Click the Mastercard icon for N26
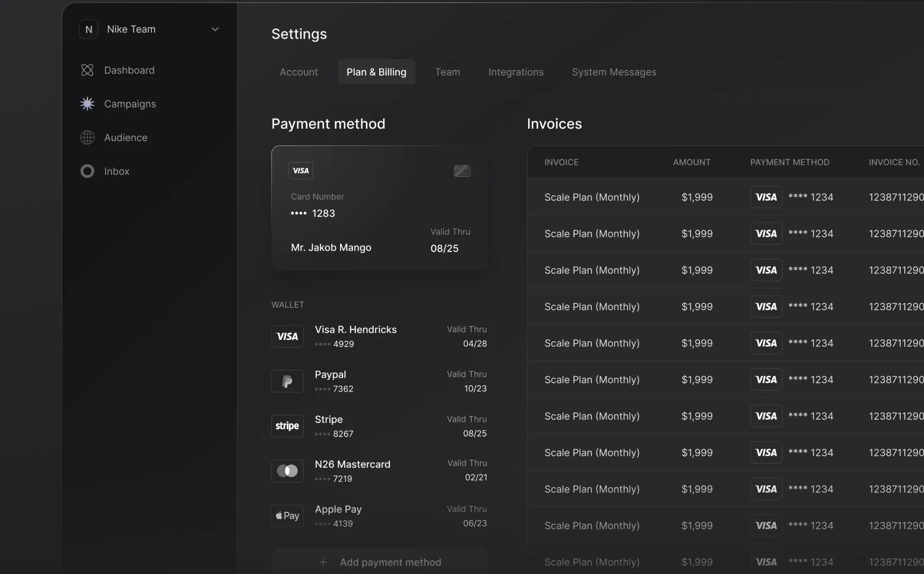The width and height of the screenshot is (924, 574). pyautogui.click(x=287, y=471)
